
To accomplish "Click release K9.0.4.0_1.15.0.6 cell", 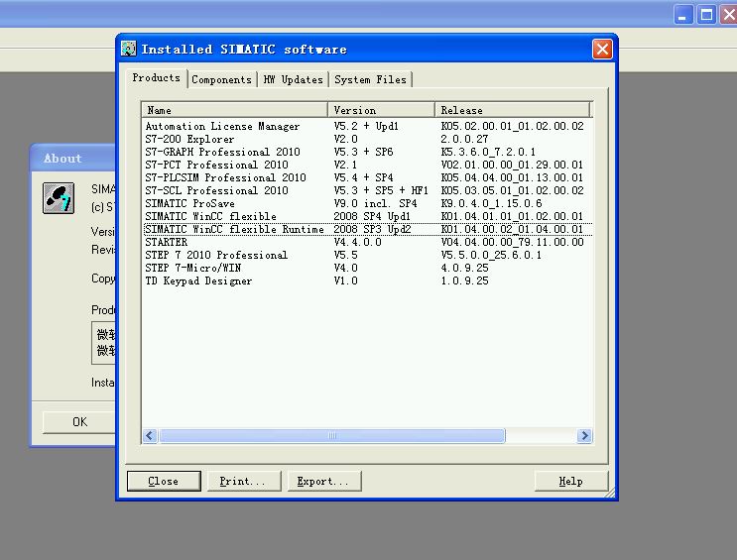I will [x=491, y=203].
